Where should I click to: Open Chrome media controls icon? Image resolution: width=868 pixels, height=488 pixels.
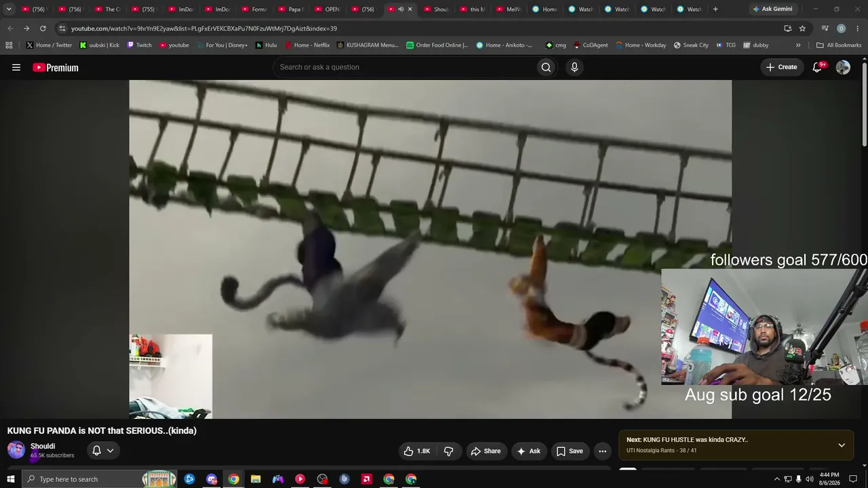coord(825,28)
